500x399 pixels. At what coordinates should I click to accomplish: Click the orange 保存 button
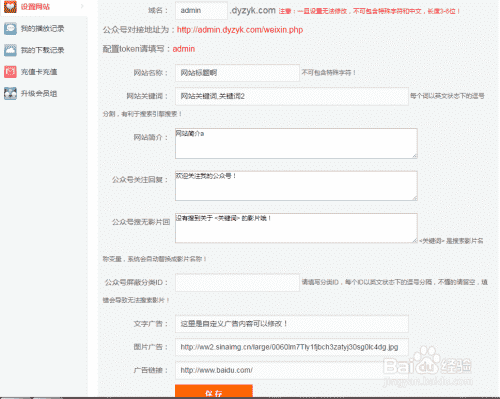click(x=214, y=391)
